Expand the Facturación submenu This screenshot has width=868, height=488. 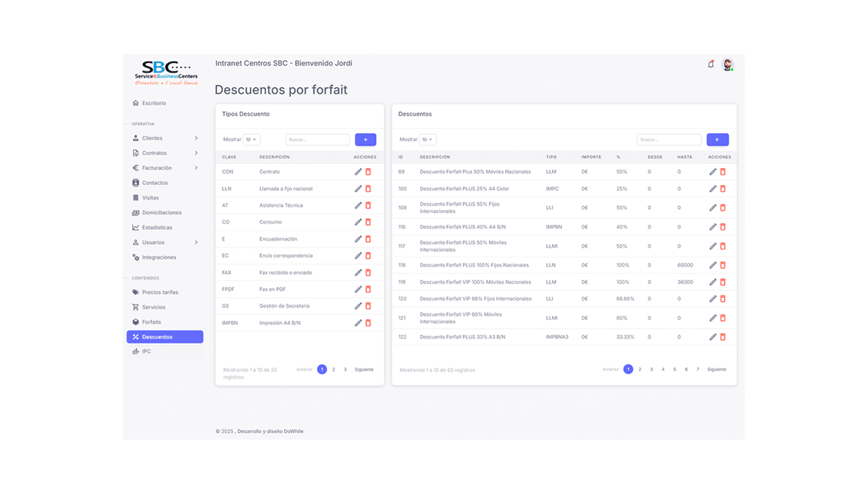(196, 168)
